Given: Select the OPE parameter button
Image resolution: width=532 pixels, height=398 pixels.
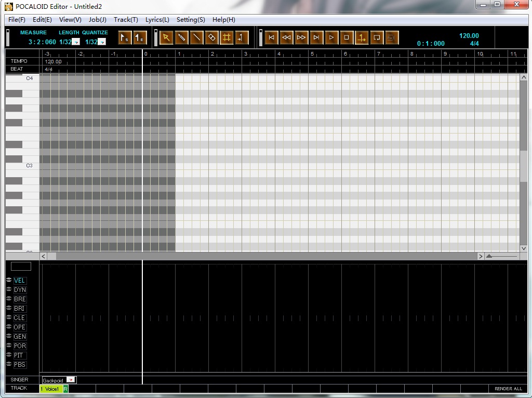Looking at the screenshot, I should click(19, 327).
